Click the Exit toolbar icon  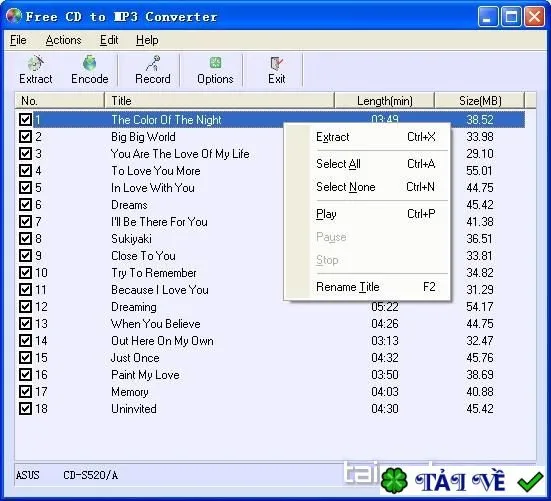coord(277,64)
